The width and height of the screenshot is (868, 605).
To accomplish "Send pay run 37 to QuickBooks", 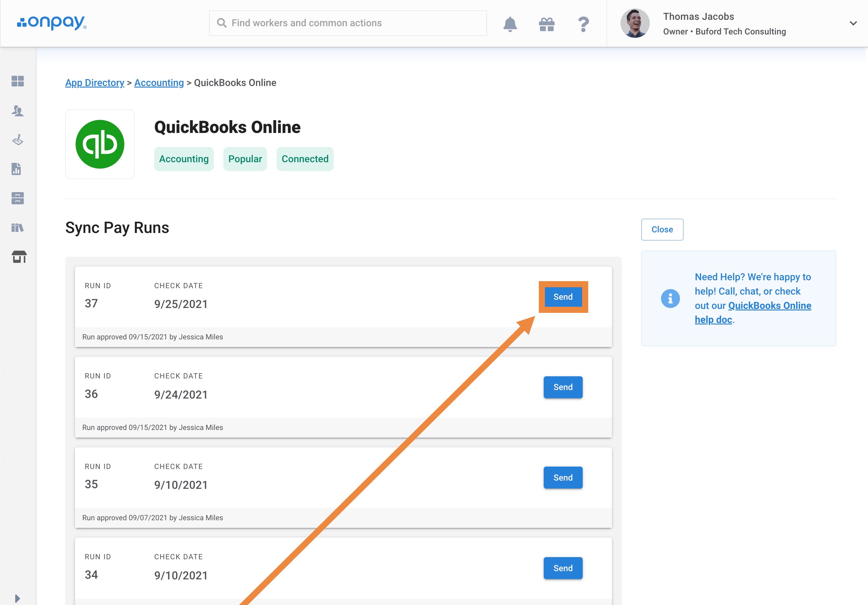I will [x=563, y=297].
